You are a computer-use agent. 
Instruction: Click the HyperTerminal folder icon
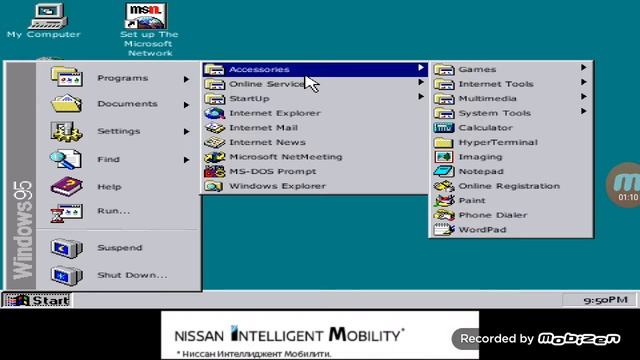click(444, 142)
